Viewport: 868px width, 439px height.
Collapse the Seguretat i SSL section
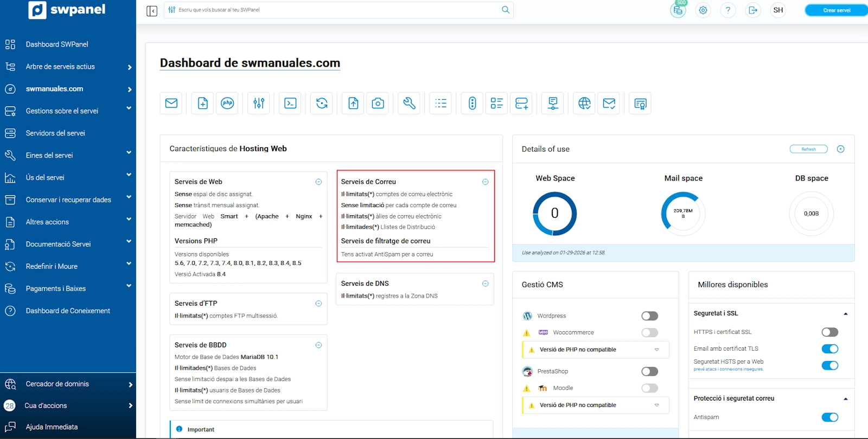845,314
